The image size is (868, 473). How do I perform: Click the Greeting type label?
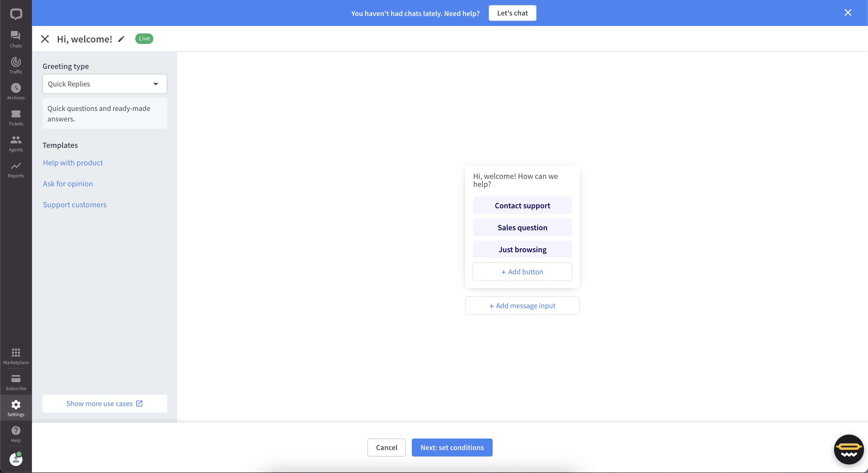point(66,66)
